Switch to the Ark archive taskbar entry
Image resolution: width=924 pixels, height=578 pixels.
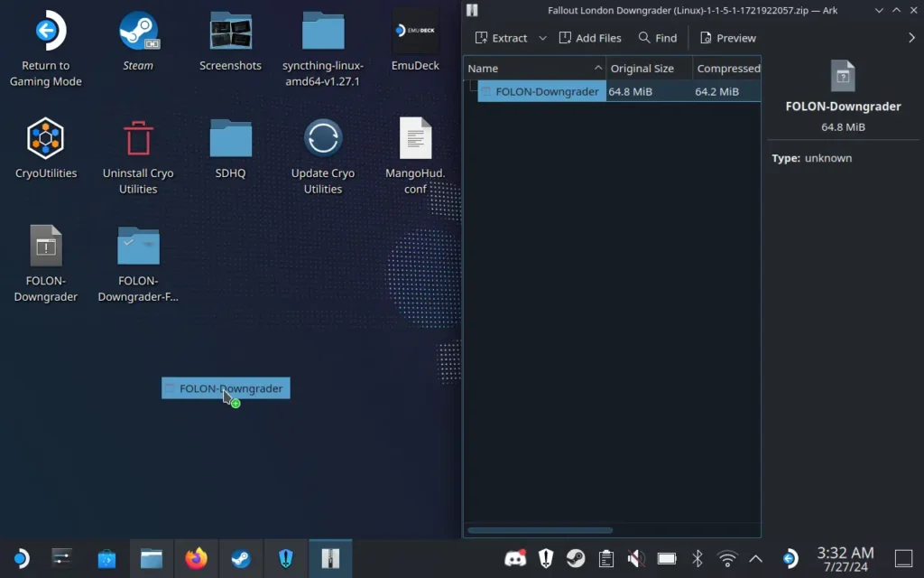coord(330,558)
